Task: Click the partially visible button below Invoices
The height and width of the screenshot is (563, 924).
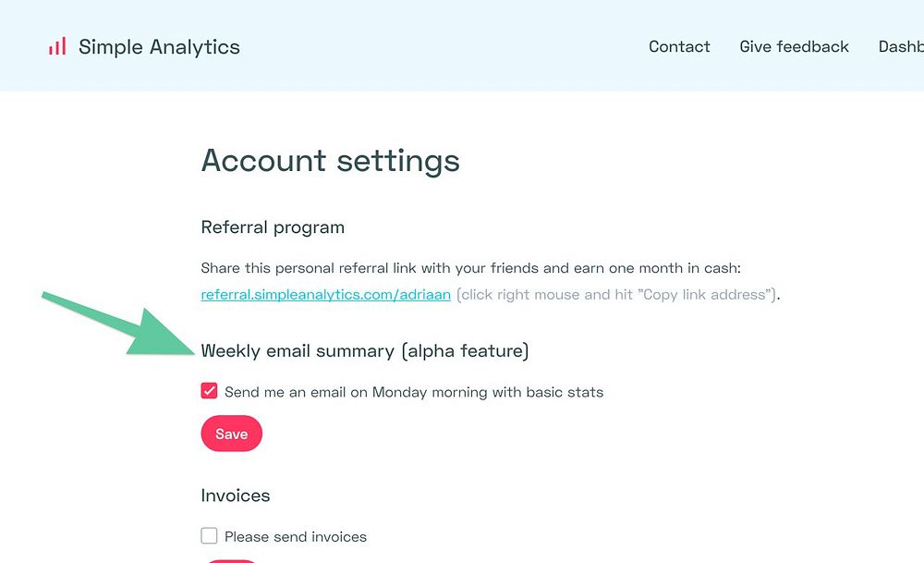Action: [231, 559]
